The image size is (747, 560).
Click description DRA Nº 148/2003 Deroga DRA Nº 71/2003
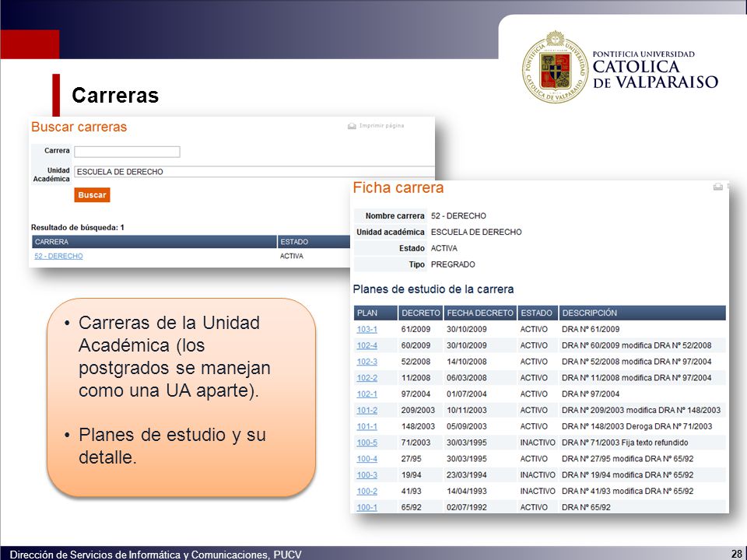click(x=637, y=426)
